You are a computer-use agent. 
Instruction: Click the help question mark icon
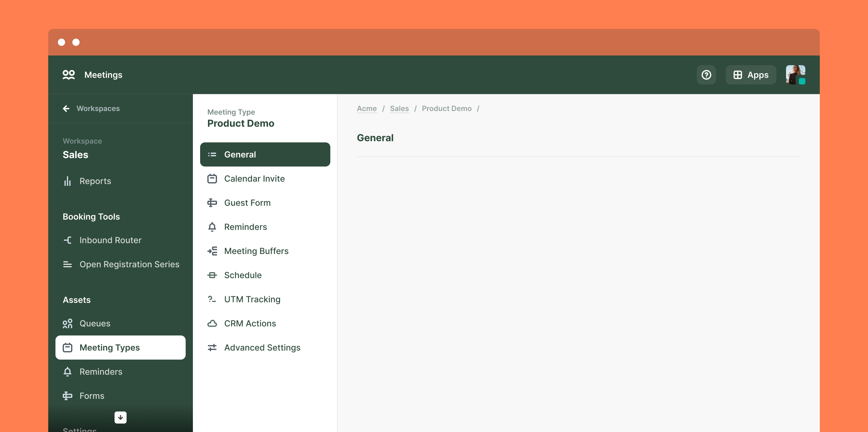(706, 75)
